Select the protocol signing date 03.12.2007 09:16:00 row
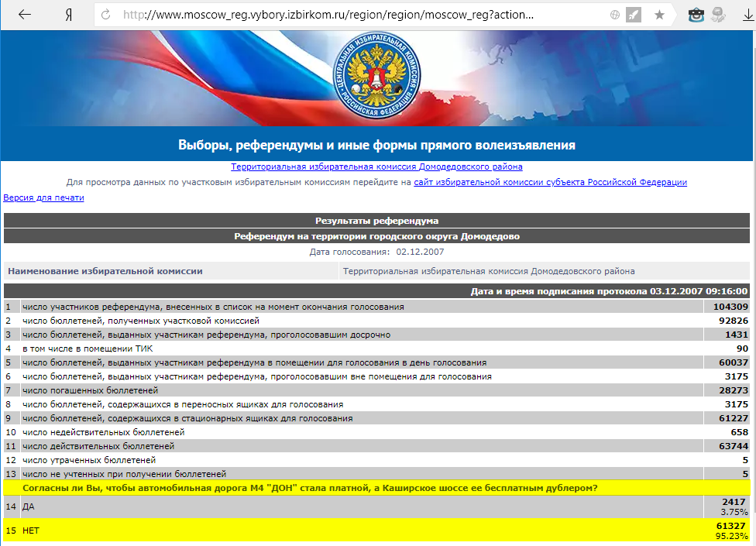This screenshot has width=756, height=546. point(376,291)
